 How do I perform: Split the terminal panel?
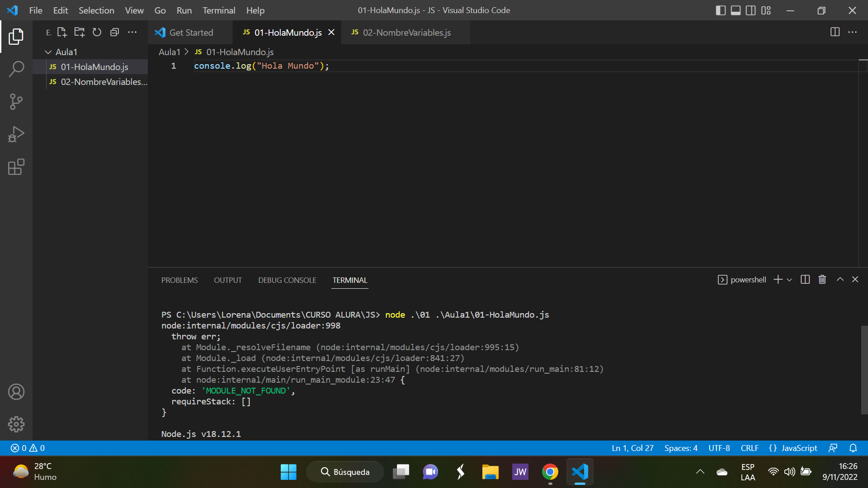(x=805, y=280)
